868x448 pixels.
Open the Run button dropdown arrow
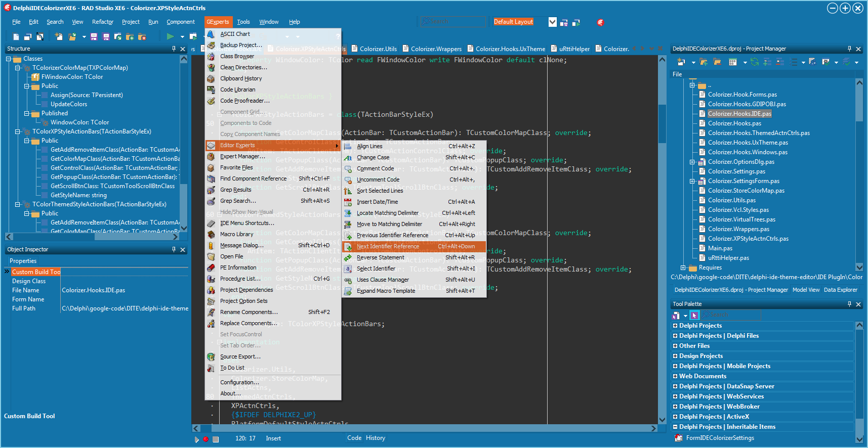pos(182,37)
